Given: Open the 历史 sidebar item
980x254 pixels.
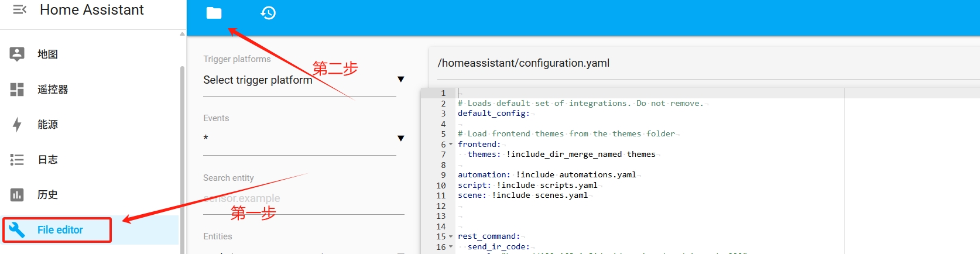Looking at the screenshot, I should coord(90,194).
